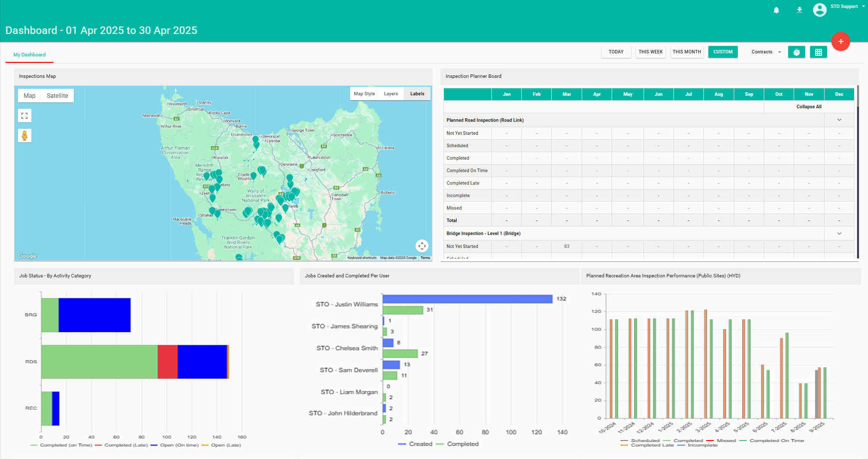Select the Street View pegman icon
This screenshot has height=459, width=868.
coord(24,136)
